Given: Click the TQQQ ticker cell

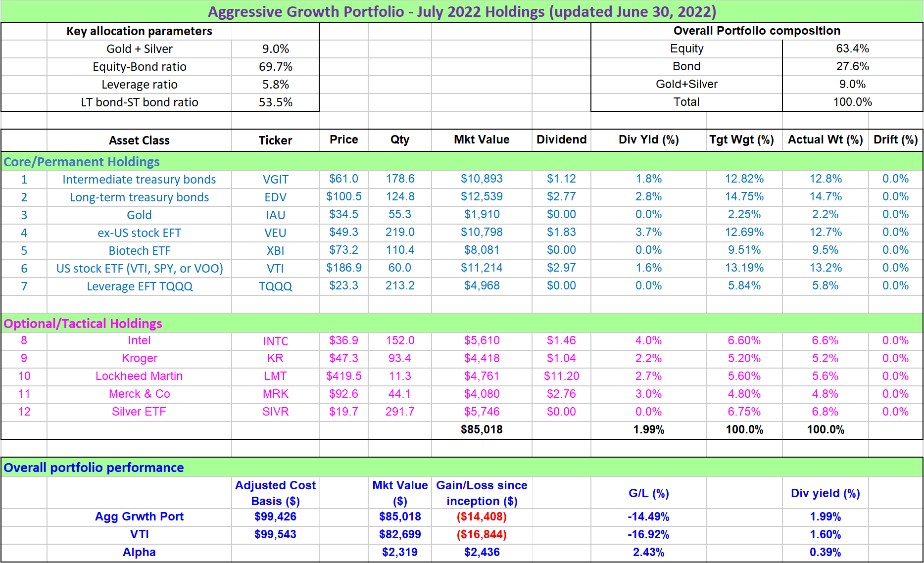Looking at the screenshot, I should coord(275,286).
